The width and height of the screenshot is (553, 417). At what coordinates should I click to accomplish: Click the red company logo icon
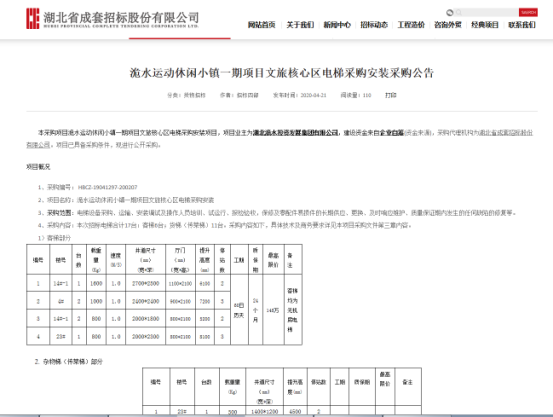[32, 19]
